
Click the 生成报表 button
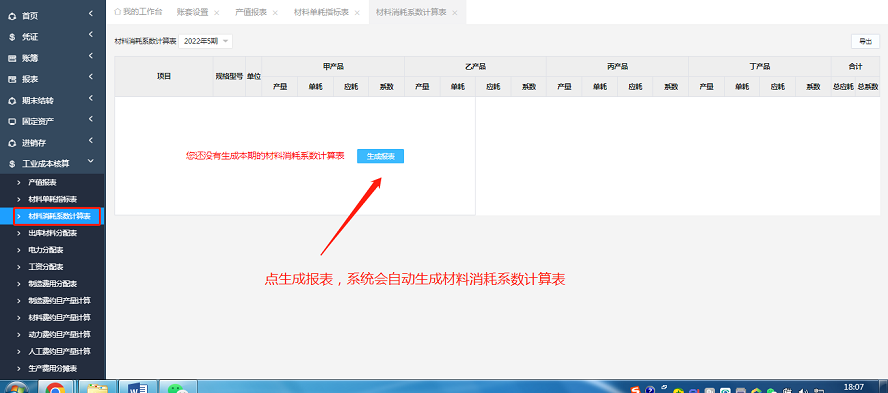tap(381, 156)
